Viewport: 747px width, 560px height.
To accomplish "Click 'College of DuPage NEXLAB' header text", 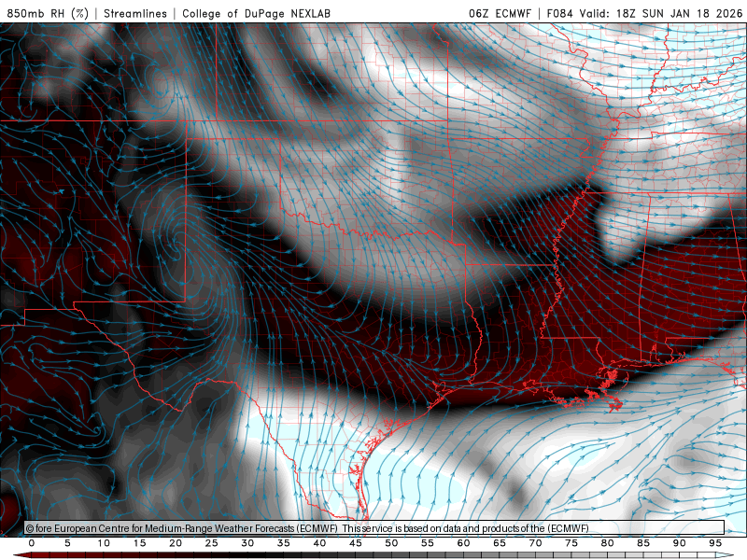I will pyautogui.click(x=256, y=13).
